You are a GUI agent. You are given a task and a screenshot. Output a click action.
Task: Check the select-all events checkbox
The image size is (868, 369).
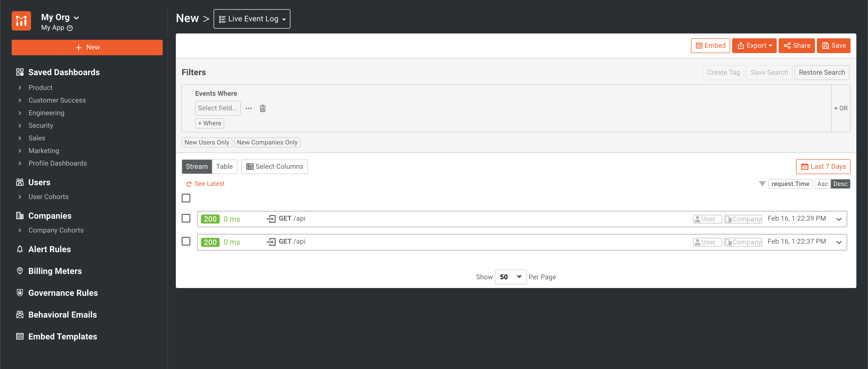[x=186, y=198]
